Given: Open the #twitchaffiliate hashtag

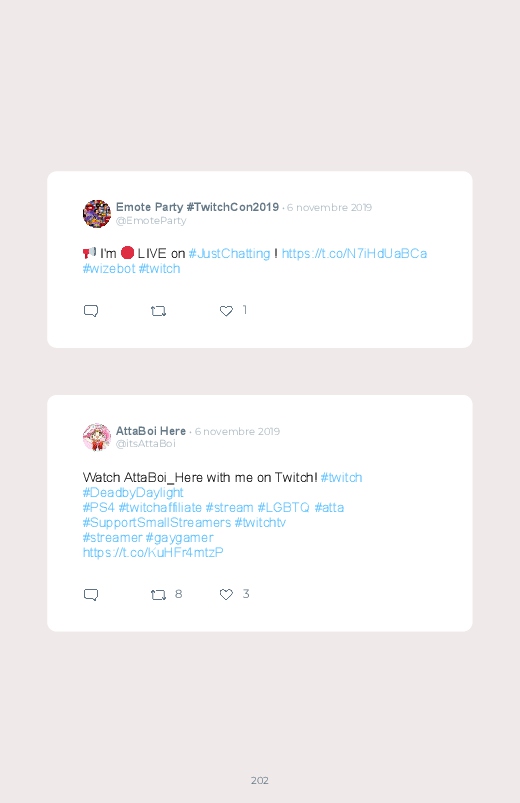Looking at the screenshot, I should (160, 508).
